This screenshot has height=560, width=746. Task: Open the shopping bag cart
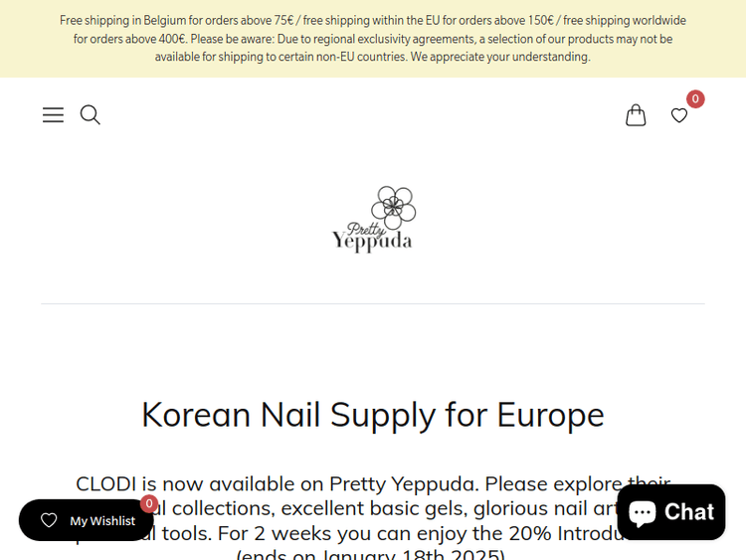click(636, 115)
